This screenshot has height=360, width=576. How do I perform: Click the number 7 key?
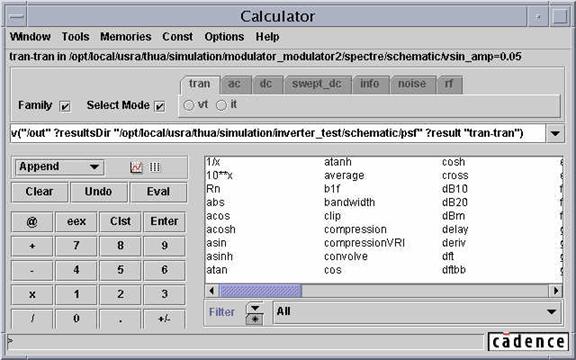76,246
